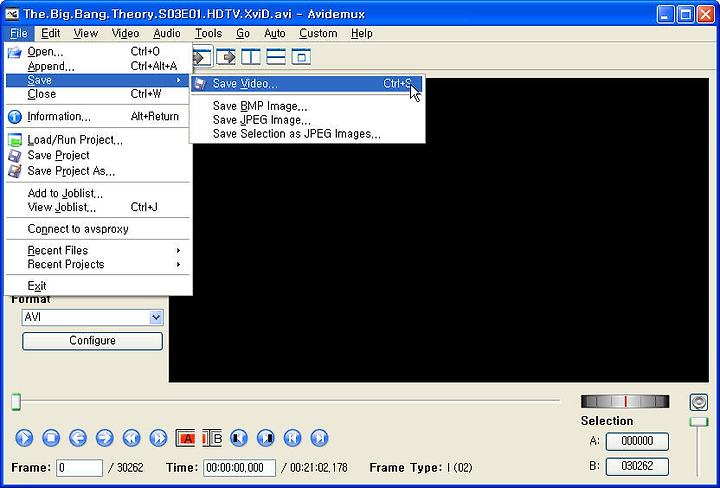The height and width of the screenshot is (488, 720).
Task: Click the Frame number input field
Action: click(x=79, y=468)
